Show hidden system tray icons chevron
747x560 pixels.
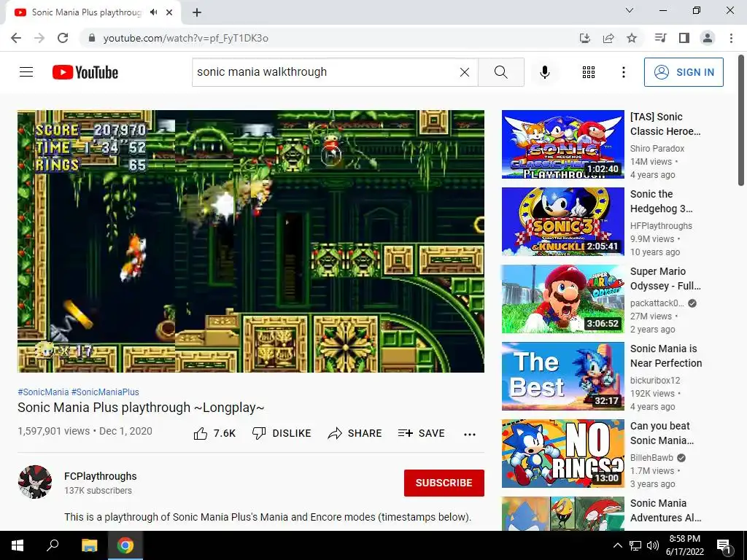617,545
